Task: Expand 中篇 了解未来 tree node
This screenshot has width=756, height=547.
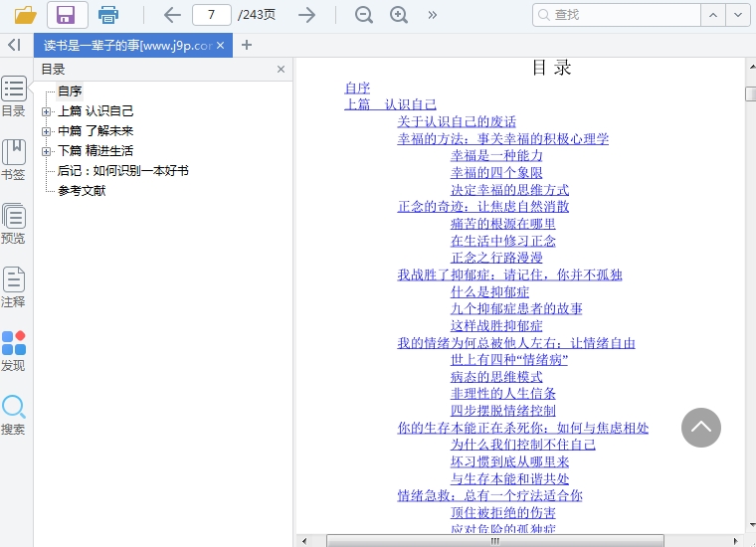Action: [x=47, y=131]
